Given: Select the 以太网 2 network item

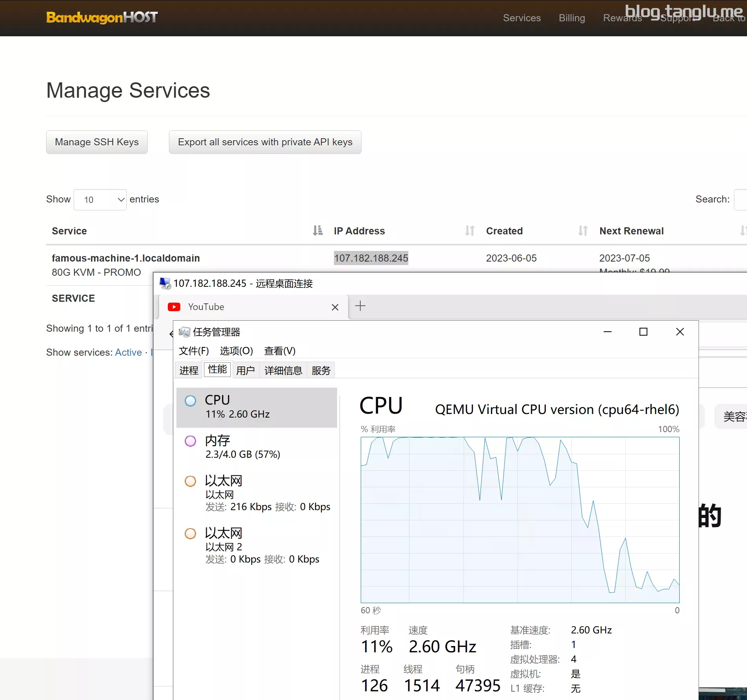Looking at the screenshot, I should click(256, 546).
